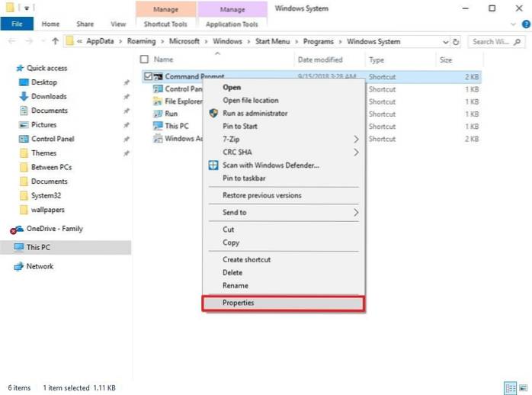
Task: Choose Properties from the context menu
Action: [x=282, y=303]
